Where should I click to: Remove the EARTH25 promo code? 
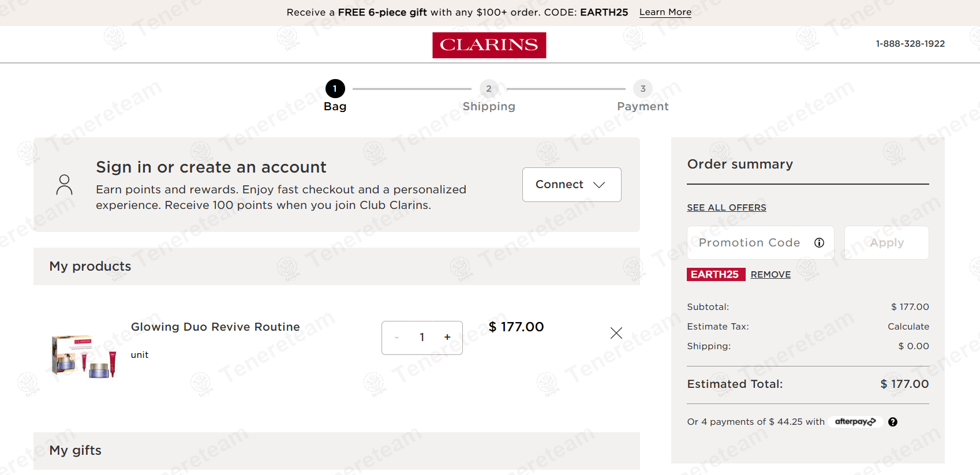[770, 275]
